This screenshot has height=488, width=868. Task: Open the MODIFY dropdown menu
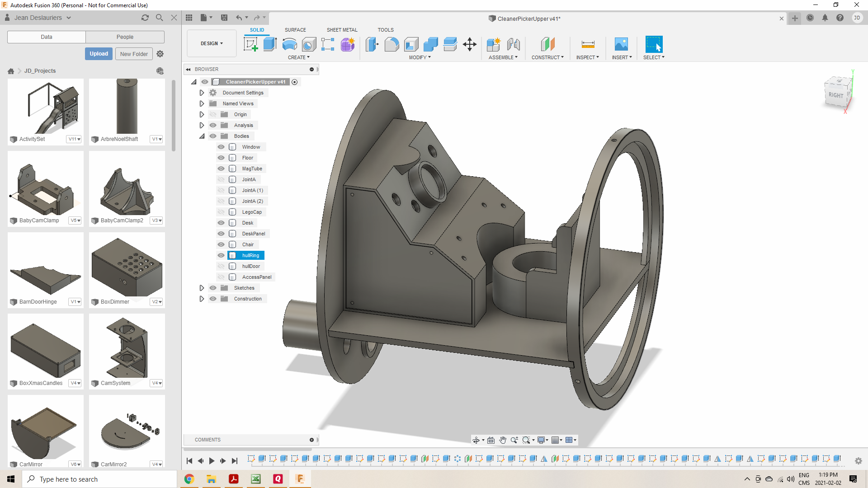[420, 57]
